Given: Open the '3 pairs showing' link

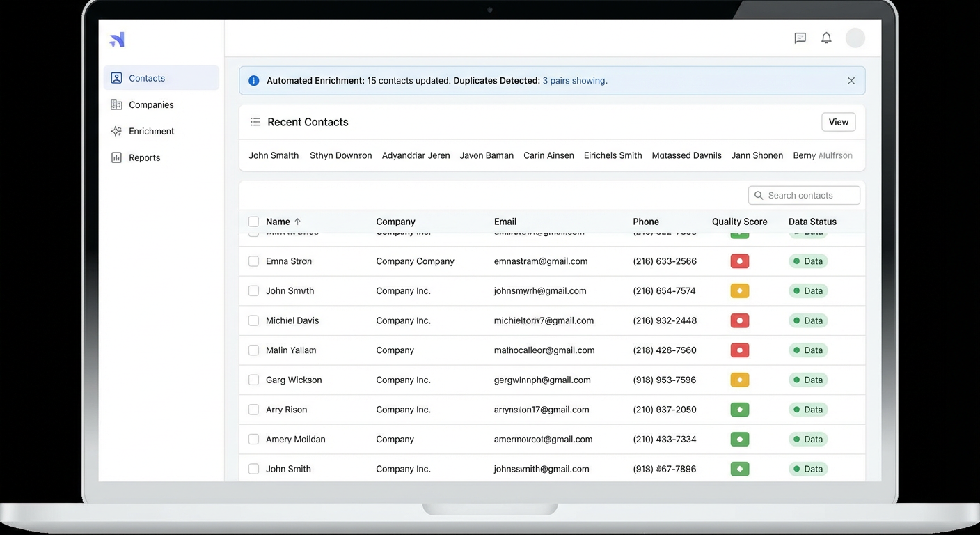Looking at the screenshot, I should pos(574,81).
